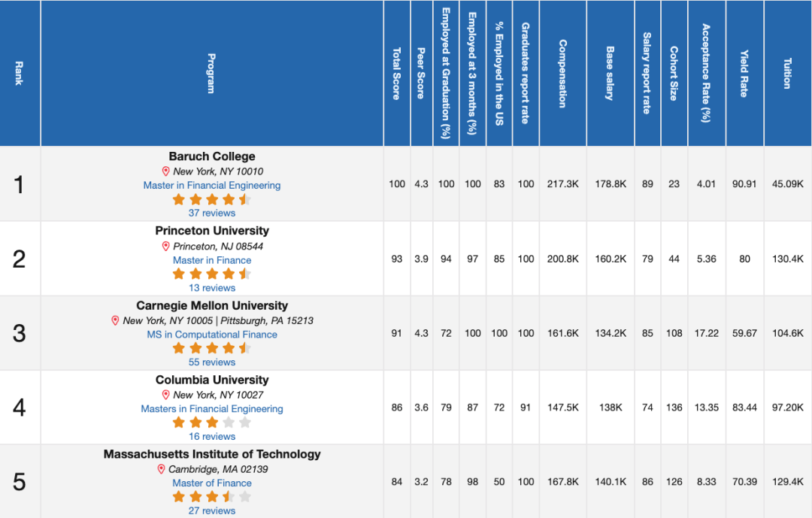Click the Acceptance Rate (%) column header
812x518 pixels.
[706, 73]
